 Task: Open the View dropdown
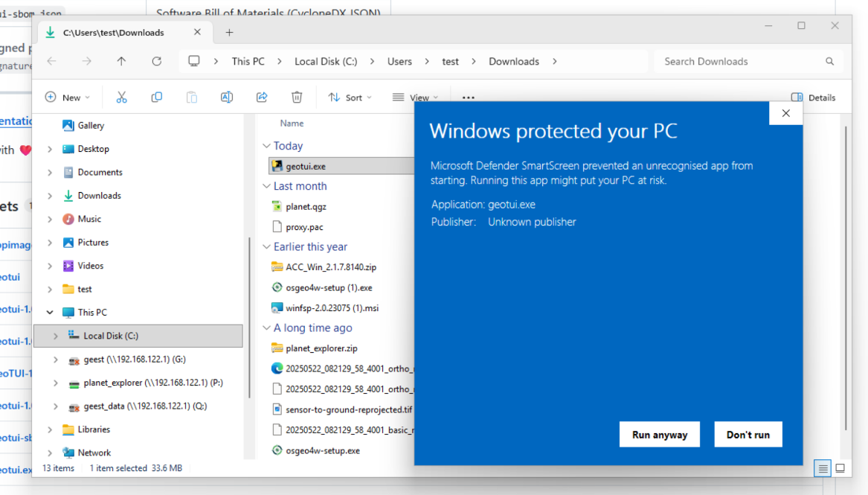tap(415, 98)
